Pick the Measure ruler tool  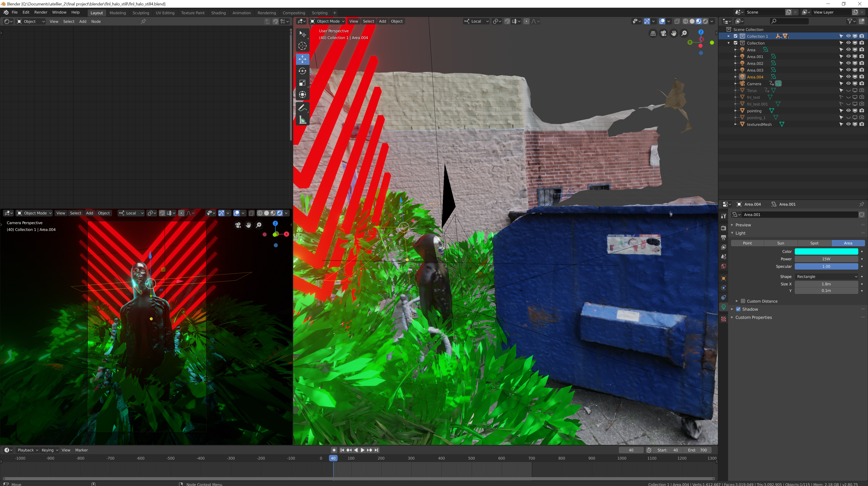point(302,120)
